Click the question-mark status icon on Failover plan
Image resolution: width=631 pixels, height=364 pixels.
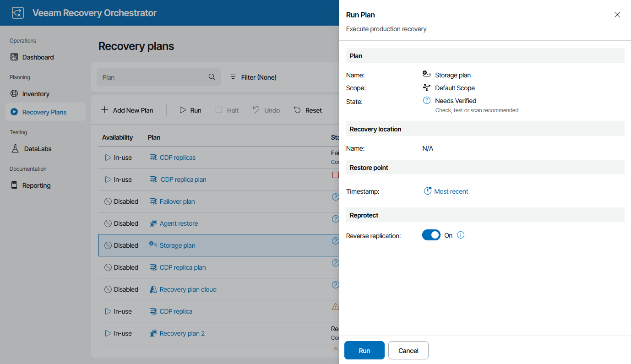coord(336,197)
